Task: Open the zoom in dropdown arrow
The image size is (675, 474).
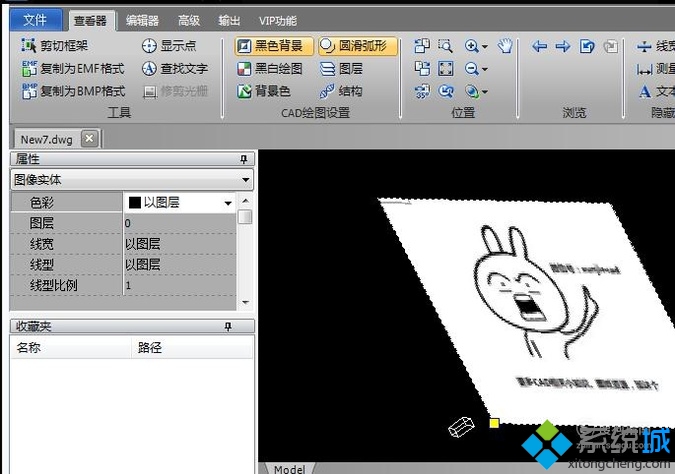Action: [x=485, y=46]
